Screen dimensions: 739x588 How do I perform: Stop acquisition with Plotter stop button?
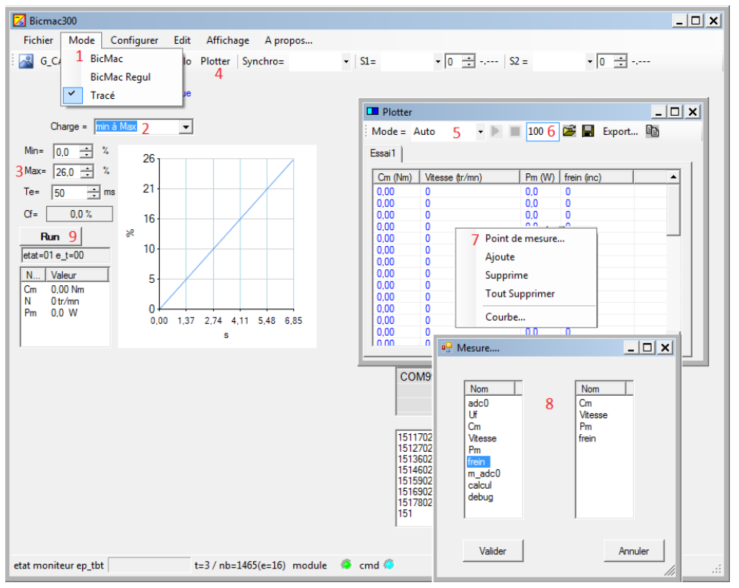(515, 131)
